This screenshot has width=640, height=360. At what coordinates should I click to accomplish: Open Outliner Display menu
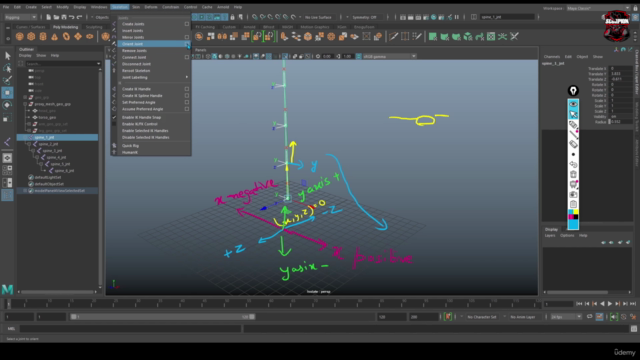pyautogui.click(x=25, y=56)
